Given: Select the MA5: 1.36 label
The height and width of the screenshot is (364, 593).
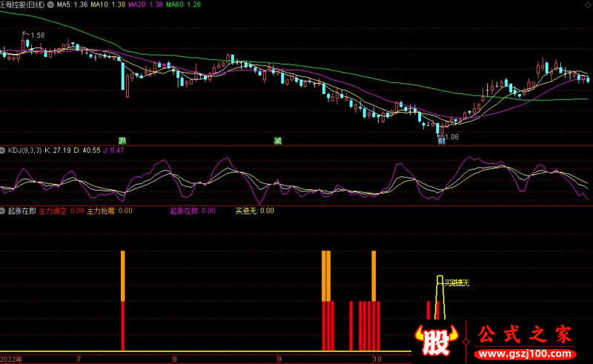Looking at the screenshot, I should (72, 5).
